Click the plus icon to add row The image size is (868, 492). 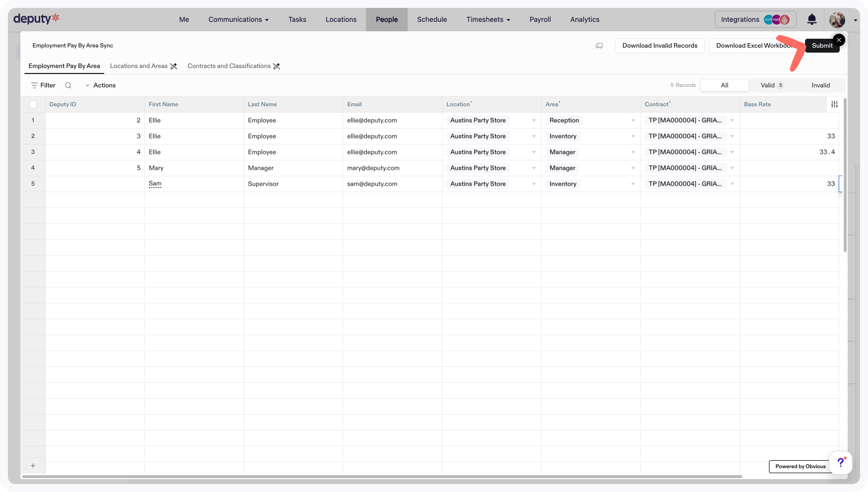click(x=33, y=466)
